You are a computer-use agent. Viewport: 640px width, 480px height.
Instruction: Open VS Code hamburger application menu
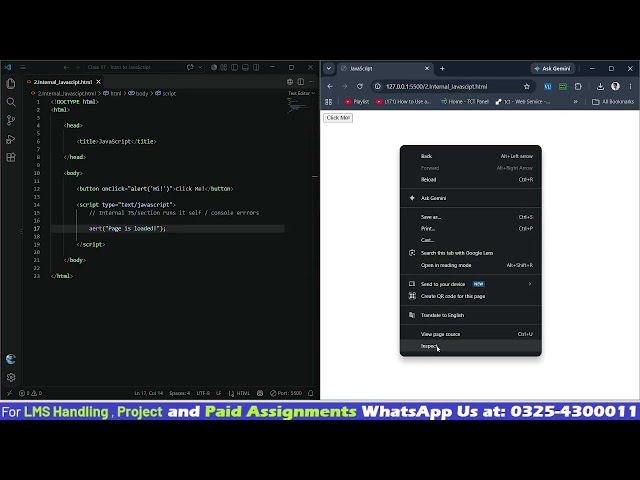(23, 67)
